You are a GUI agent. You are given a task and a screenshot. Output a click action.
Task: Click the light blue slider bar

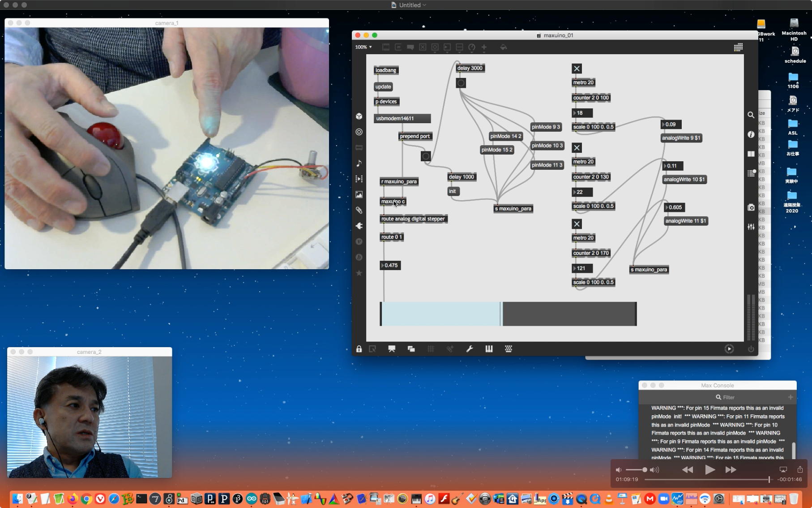[x=440, y=314]
